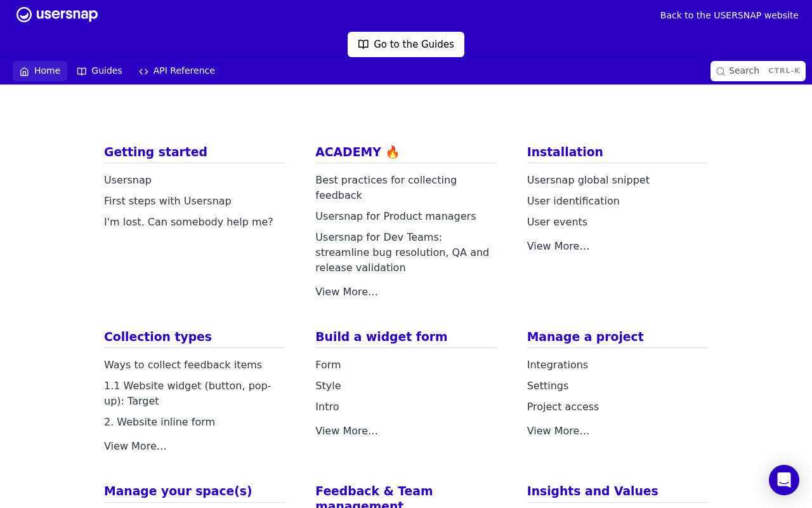Screen dimensions: 812x508
Task: Click the Guides book icon in navigation
Action: pyautogui.click(x=82, y=71)
